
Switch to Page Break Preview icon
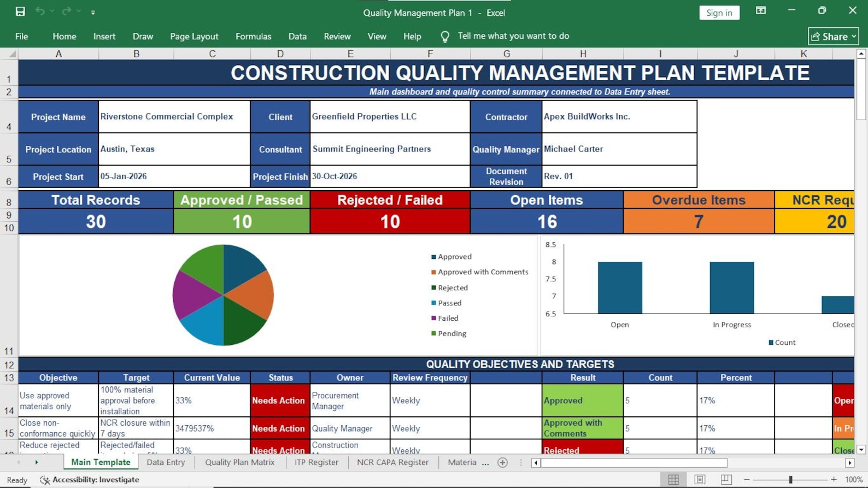[726, 480]
